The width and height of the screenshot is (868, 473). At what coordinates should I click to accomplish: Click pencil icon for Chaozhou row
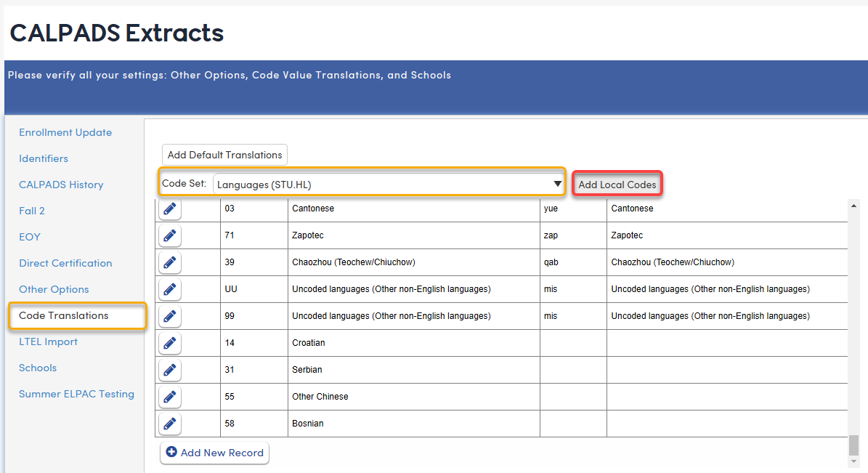[170, 262]
